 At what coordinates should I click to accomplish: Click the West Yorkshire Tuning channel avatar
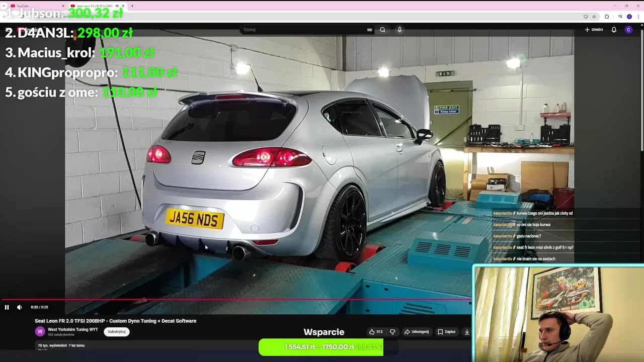[x=40, y=332]
